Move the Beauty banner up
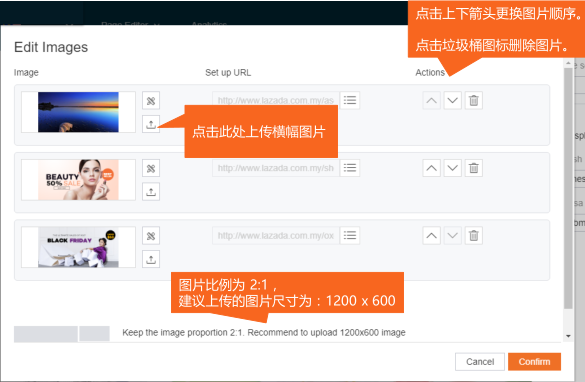 (432, 168)
